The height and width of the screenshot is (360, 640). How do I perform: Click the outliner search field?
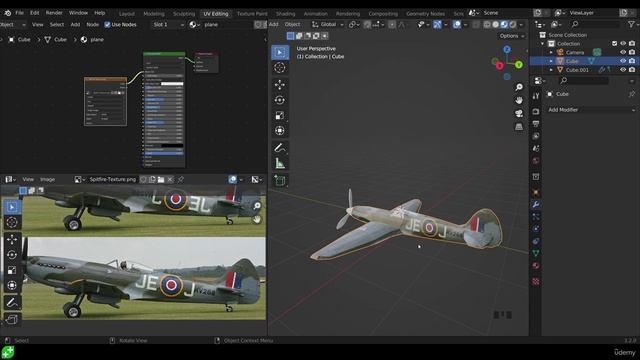[594, 24]
